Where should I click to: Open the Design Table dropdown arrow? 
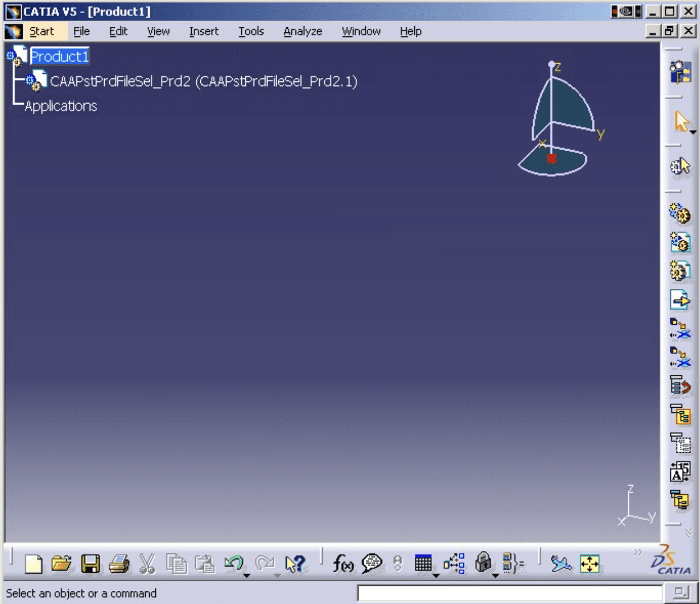pyautogui.click(x=436, y=576)
